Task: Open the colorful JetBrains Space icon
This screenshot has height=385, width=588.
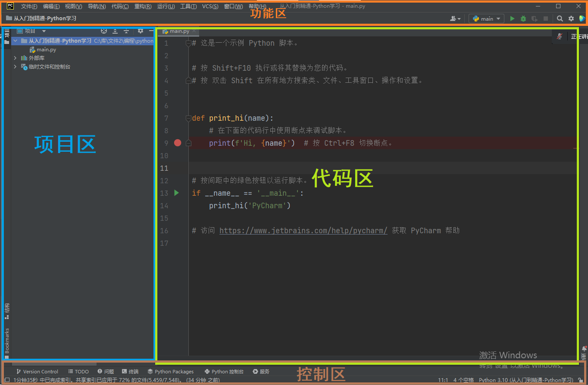Action: tap(582, 19)
